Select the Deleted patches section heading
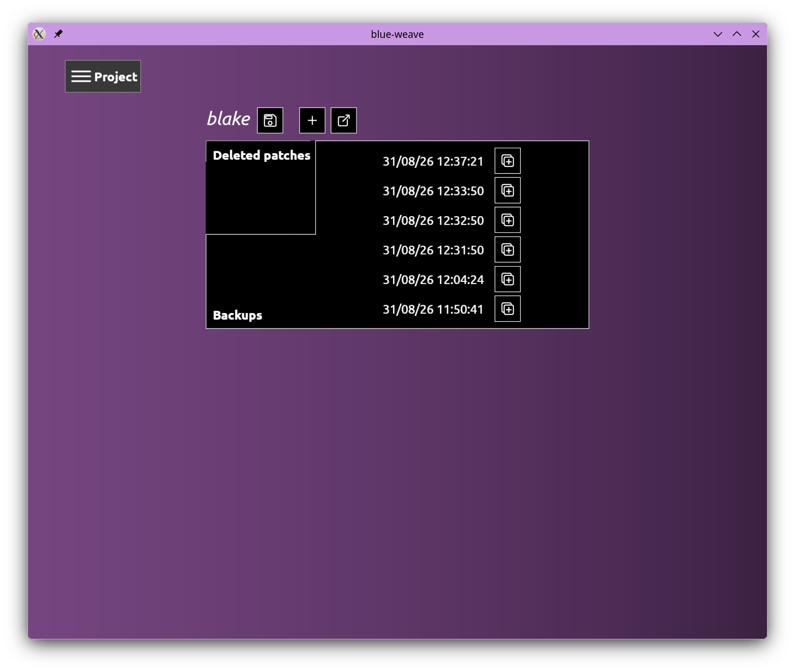The image size is (795, 672). point(261,155)
